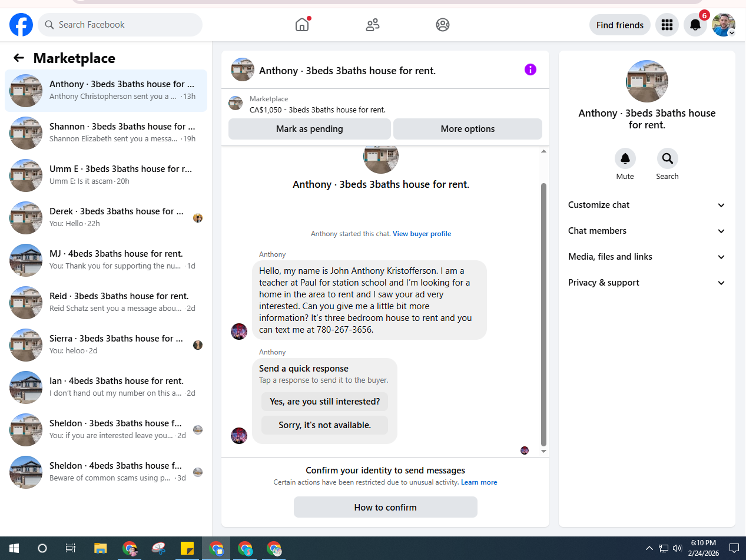
Task: Click the network icon in system tray
Action: click(x=664, y=548)
